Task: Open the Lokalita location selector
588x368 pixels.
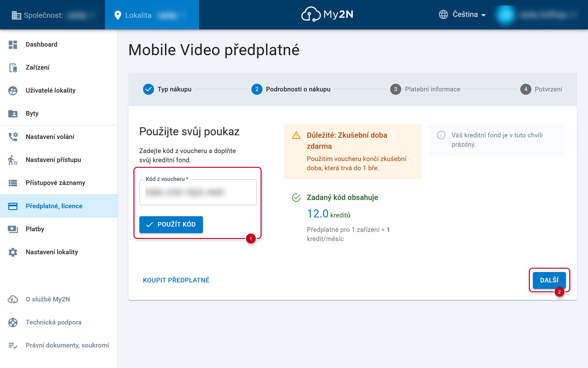Action: [x=152, y=15]
